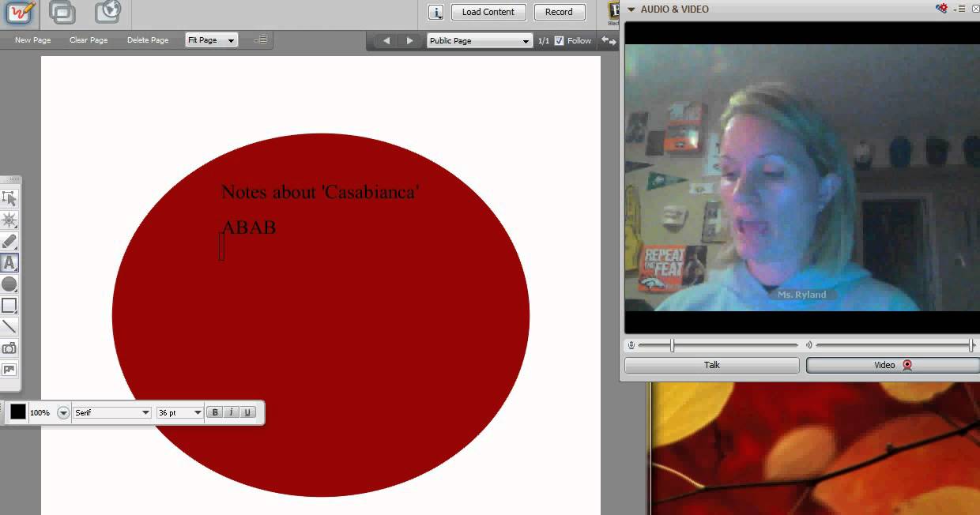This screenshot has width=980, height=515.
Task: Open Audio & Video panel options menu
Action: click(x=961, y=9)
